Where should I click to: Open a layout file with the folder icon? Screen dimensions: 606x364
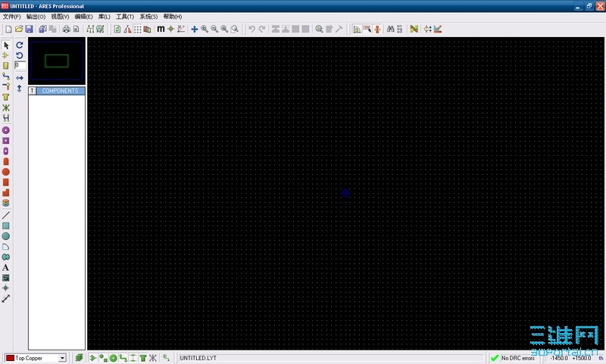18,29
